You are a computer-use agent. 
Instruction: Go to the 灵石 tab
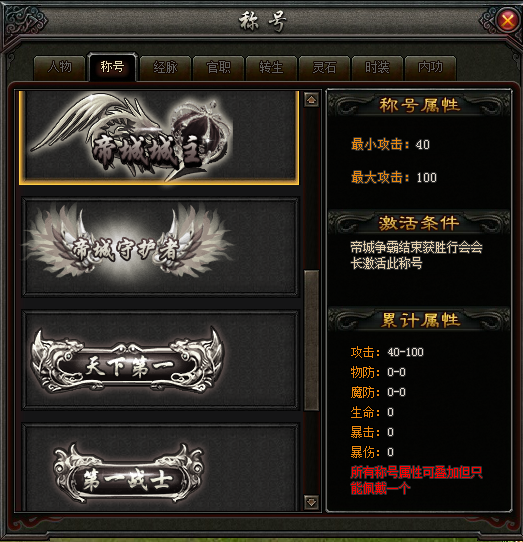coord(324,67)
